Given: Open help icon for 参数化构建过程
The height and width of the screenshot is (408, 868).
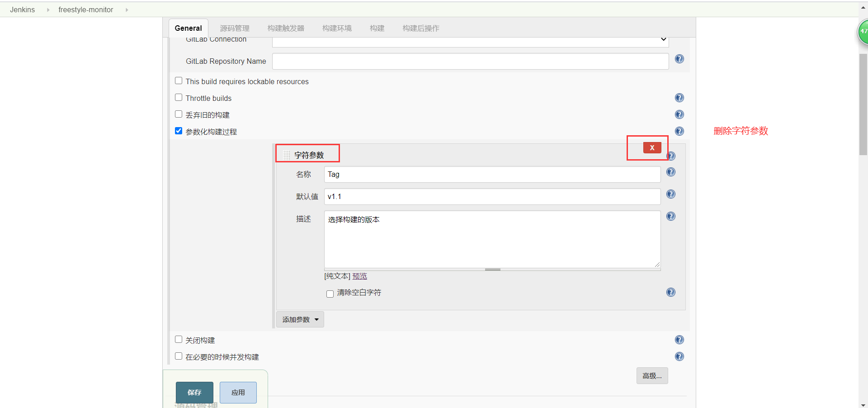Looking at the screenshot, I should pos(679,131).
